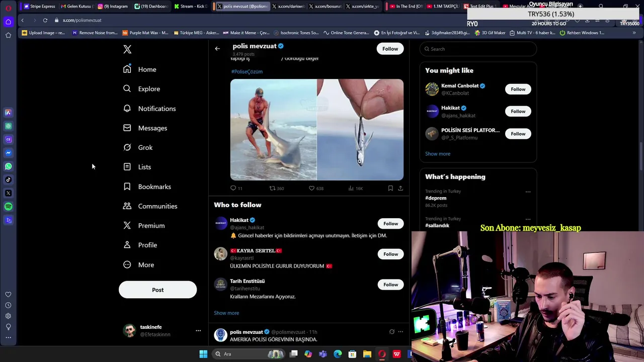Open Grok in X sidebar
The width and height of the screenshot is (644, 362).
(138, 147)
